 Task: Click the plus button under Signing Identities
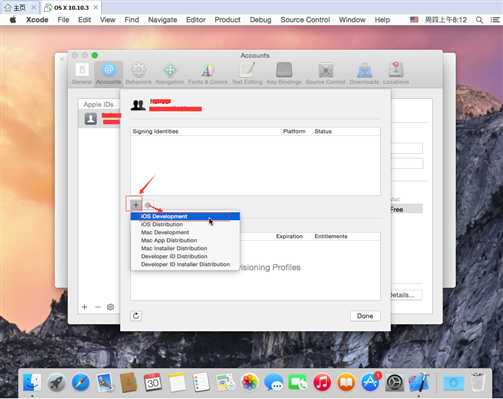click(135, 205)
